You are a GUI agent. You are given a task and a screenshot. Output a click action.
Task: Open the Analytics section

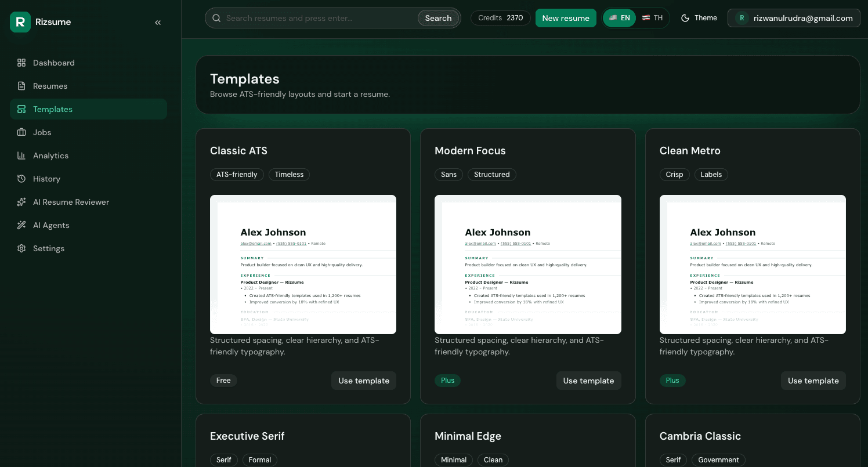[x=88, y=155]
